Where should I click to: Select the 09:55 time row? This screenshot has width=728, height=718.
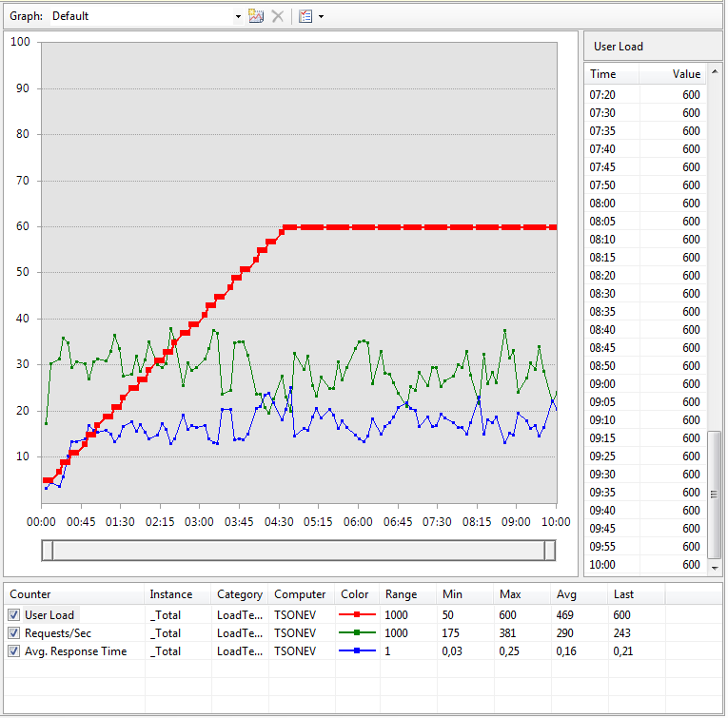645,547
